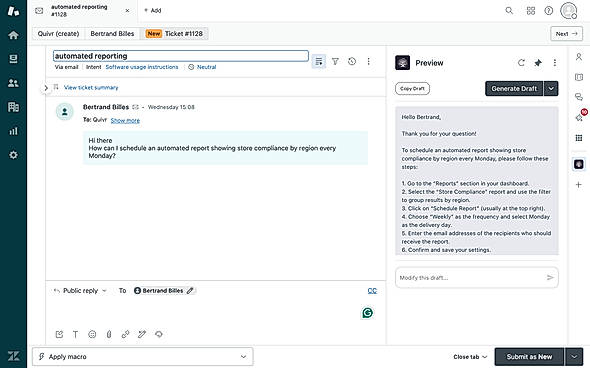Open the apps grid icon in right rail
Viewport: 590px width, 368px height.
point(579,138)
